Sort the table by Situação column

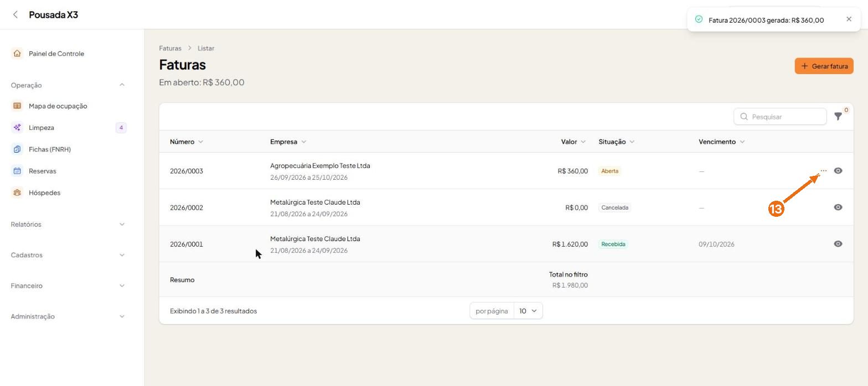pos(616,142)
